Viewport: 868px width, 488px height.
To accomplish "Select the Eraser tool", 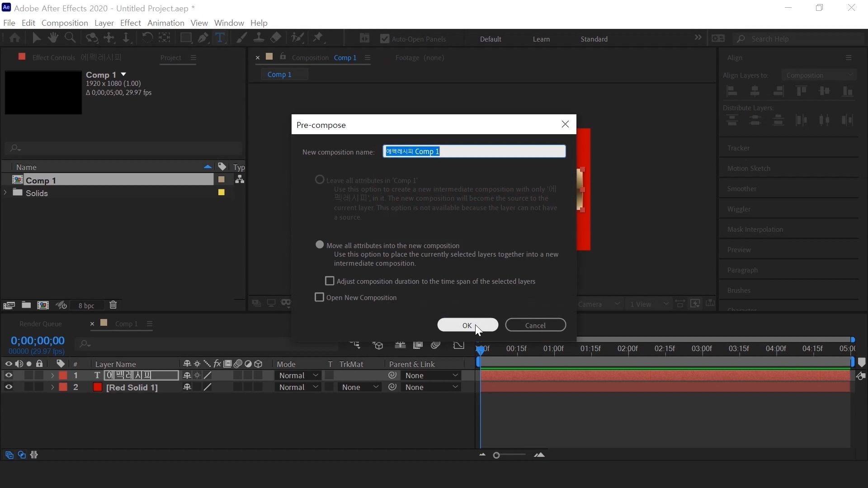I will point(276,38).
